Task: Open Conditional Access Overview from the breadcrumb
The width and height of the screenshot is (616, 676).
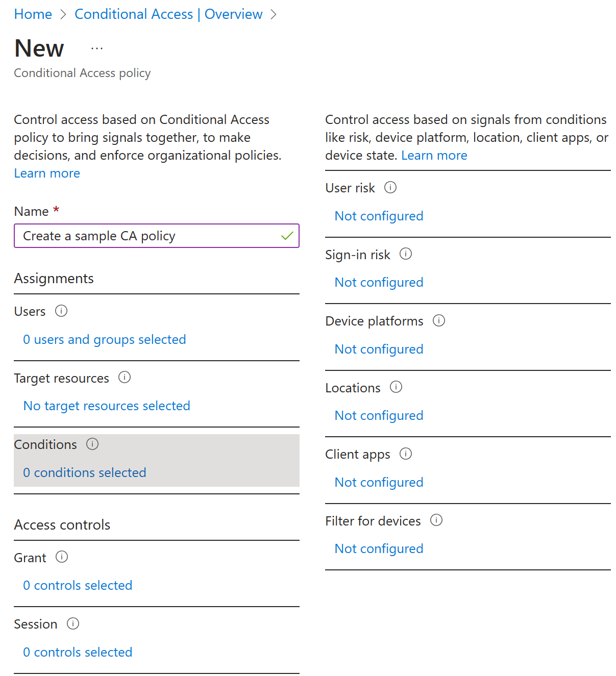Action: point(168,14)
